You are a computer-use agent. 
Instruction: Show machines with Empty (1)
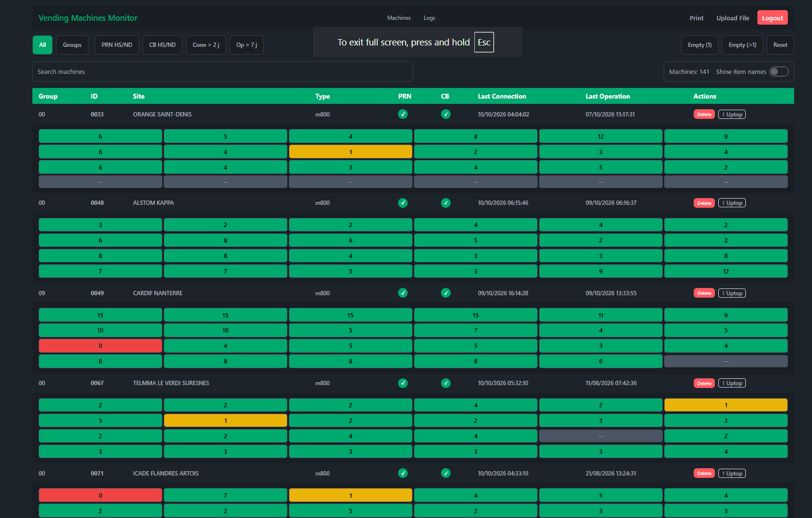point(699,45)
